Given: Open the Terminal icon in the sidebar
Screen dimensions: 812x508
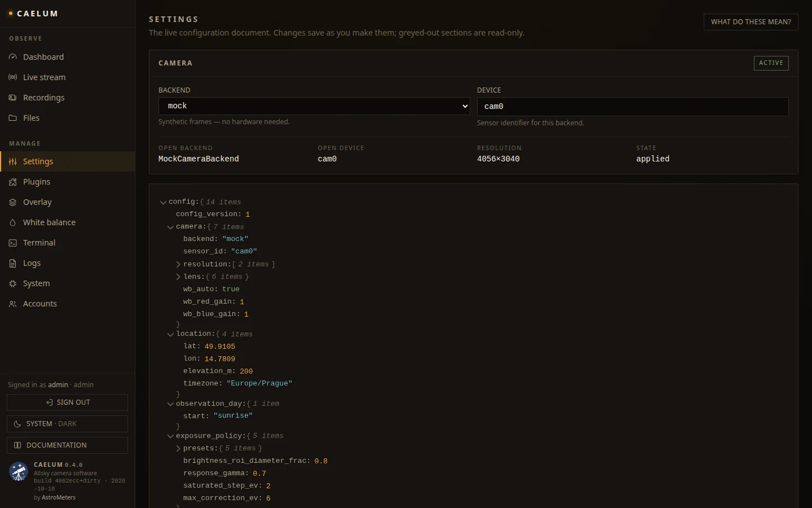Looking at the screenshot, I should coord(12,243).
